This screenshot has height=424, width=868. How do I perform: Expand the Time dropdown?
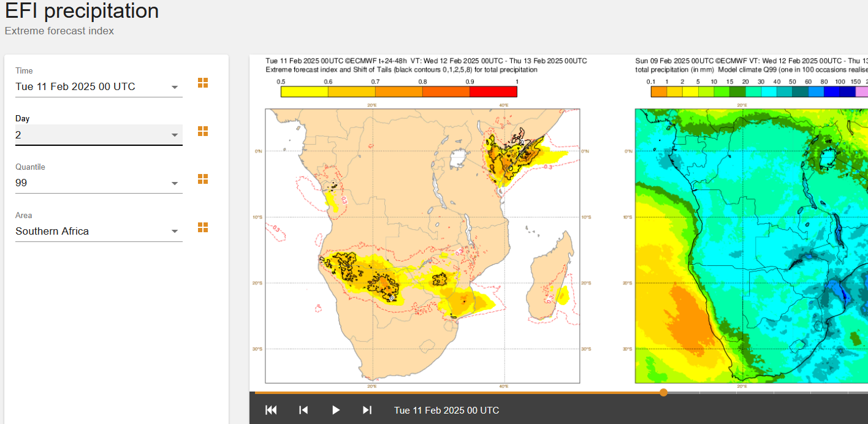point(99,87)
